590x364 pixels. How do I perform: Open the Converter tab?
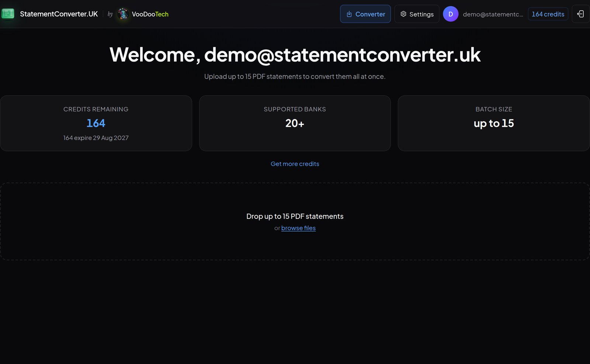point(365,14)
